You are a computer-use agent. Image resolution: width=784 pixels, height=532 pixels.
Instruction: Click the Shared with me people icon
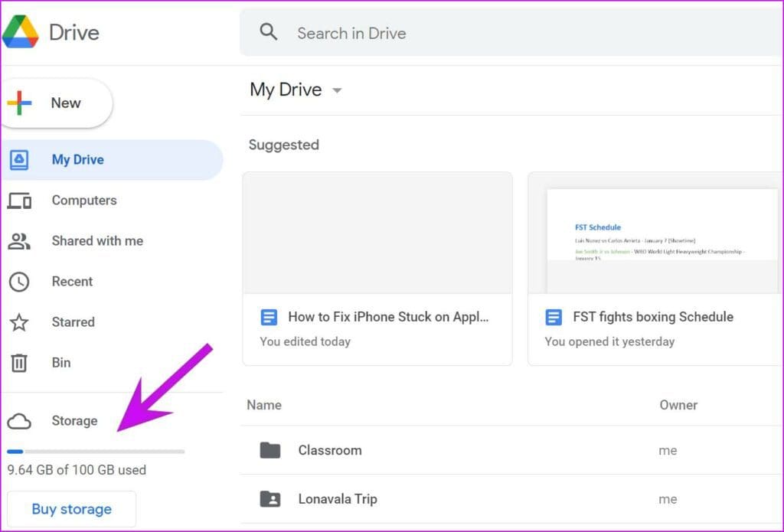[x=19, y=241]
